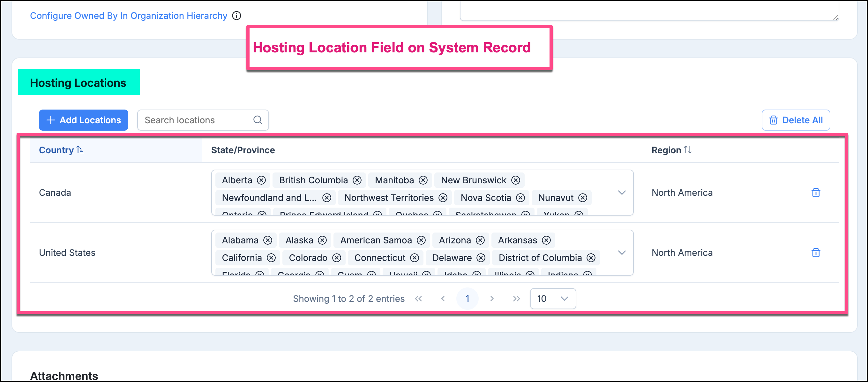This screenshot has height=382, width=868.
Task: Expand Canada State/Province dropdown
Action: [x=622, y=193]
